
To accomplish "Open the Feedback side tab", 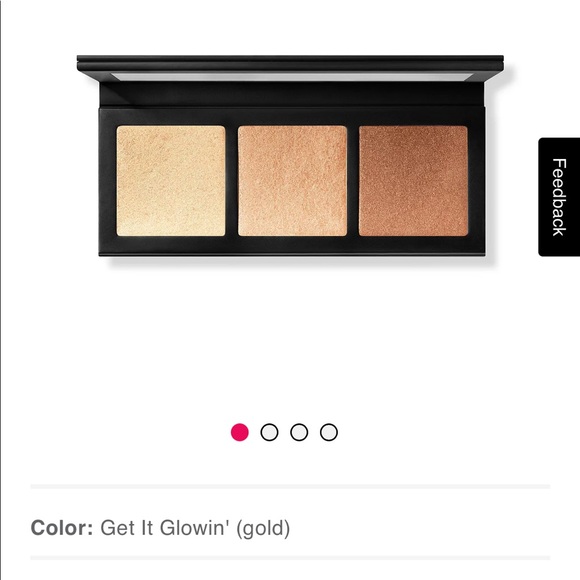I will [559, 197].
